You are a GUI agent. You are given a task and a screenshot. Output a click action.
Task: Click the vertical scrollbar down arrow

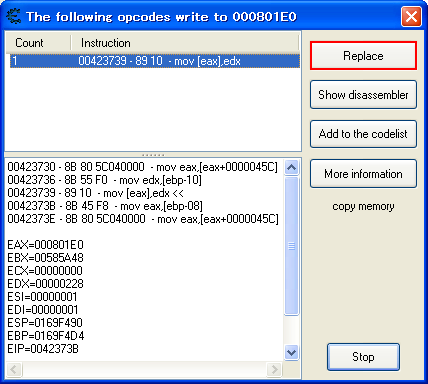(292, 352)
